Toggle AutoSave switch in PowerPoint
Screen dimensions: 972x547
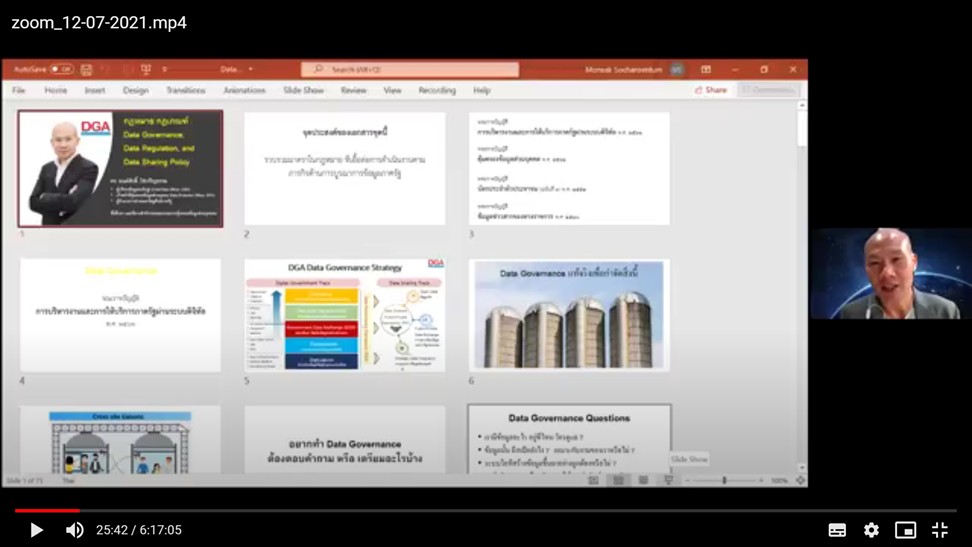62,69
